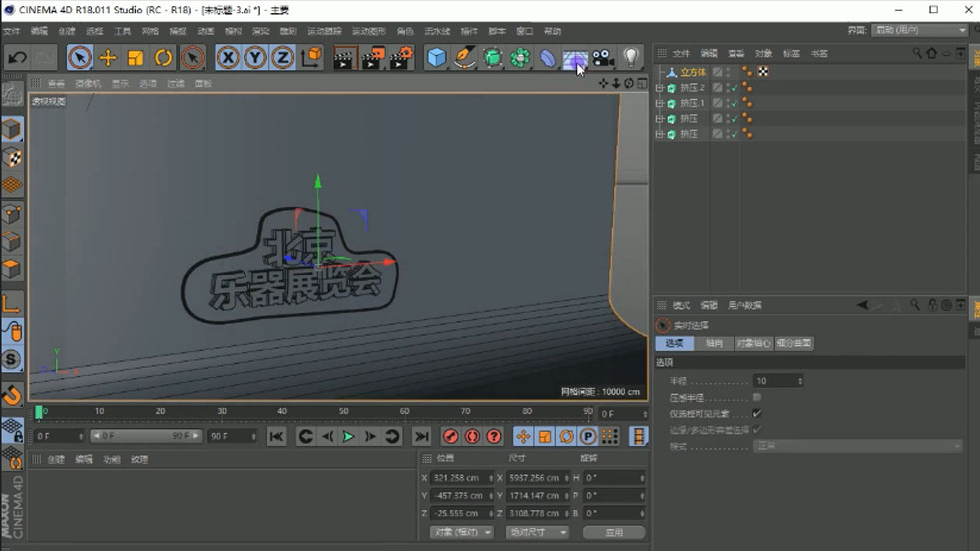Go back in the Attribute Manager
Viewport: 980px width, 551px height.
(862, 305)
